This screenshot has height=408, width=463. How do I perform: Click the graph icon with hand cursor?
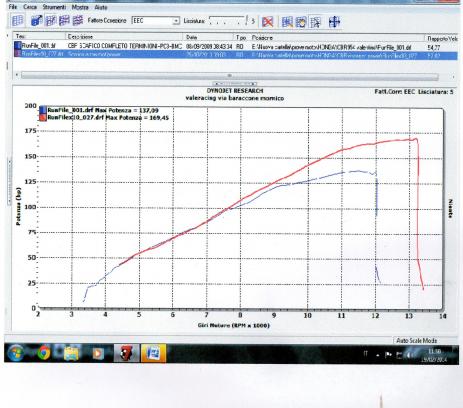301,22
